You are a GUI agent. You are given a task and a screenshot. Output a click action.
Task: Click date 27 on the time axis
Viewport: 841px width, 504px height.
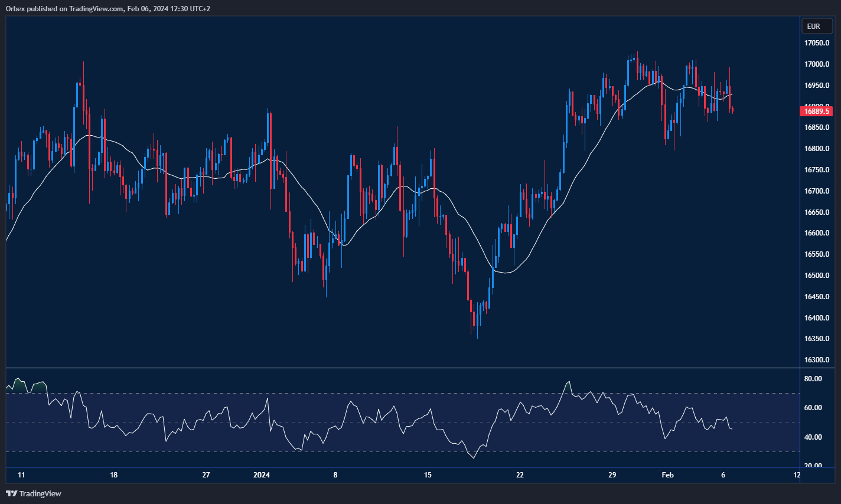[x=206, y=475]
